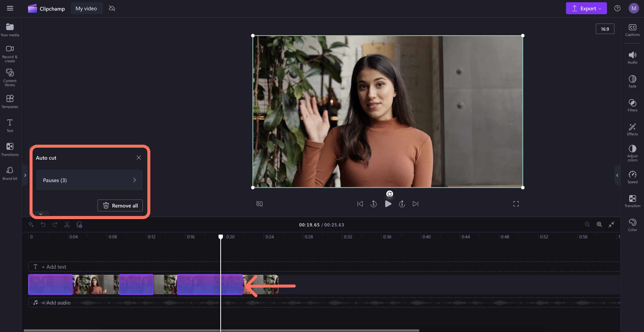This screenshot has width=644, height=332.
Task: Click the AI auto cut sparkle icon
Action: (31, 225)
